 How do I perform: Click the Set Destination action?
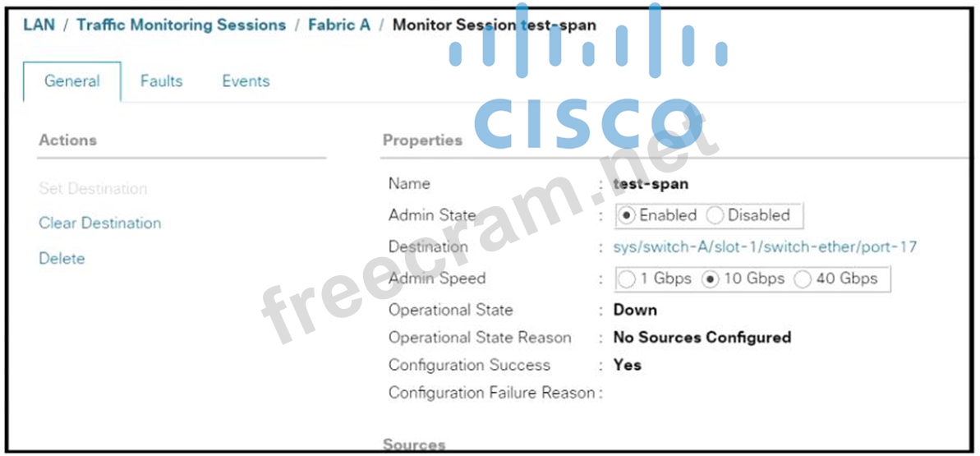click(x=93, y=189)
